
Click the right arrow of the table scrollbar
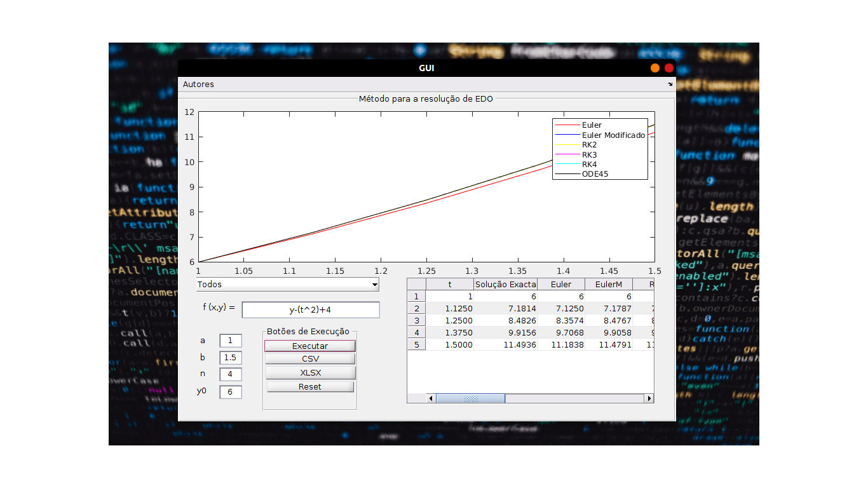point(649,398)
